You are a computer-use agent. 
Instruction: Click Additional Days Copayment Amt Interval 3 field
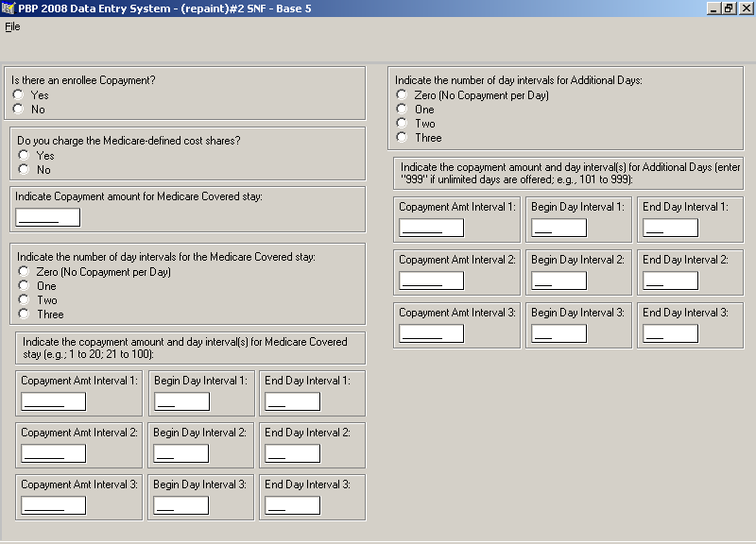[432, 333]
